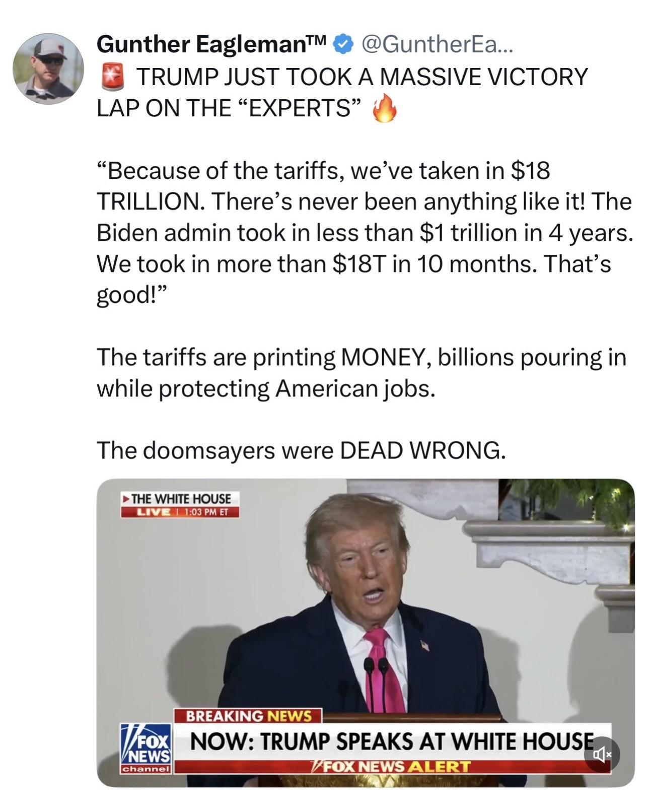Open Gunther Eagleman's profile avatar
Screen dimensions: 649x812
click(48, 69)
